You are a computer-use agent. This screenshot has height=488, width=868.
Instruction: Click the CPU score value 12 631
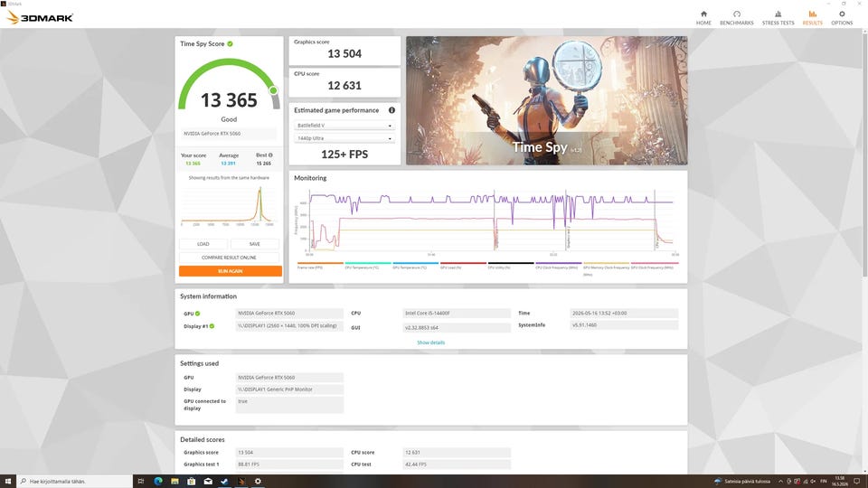coord(344,85)
